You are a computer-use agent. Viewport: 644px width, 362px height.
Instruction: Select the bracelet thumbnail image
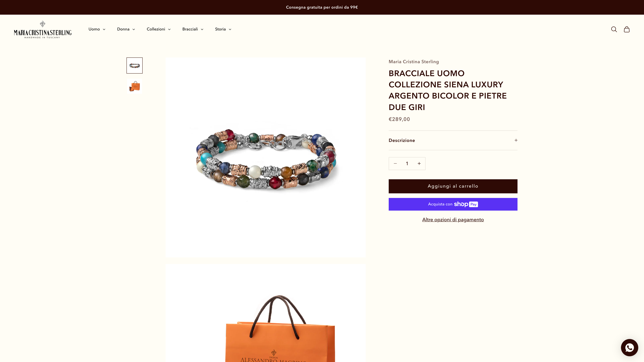[x=135, y=66]
